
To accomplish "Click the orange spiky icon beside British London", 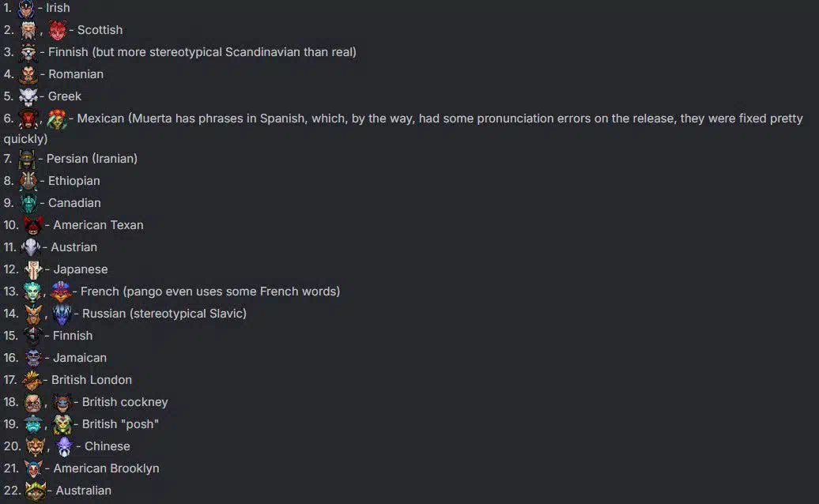I will coord(32,380).
